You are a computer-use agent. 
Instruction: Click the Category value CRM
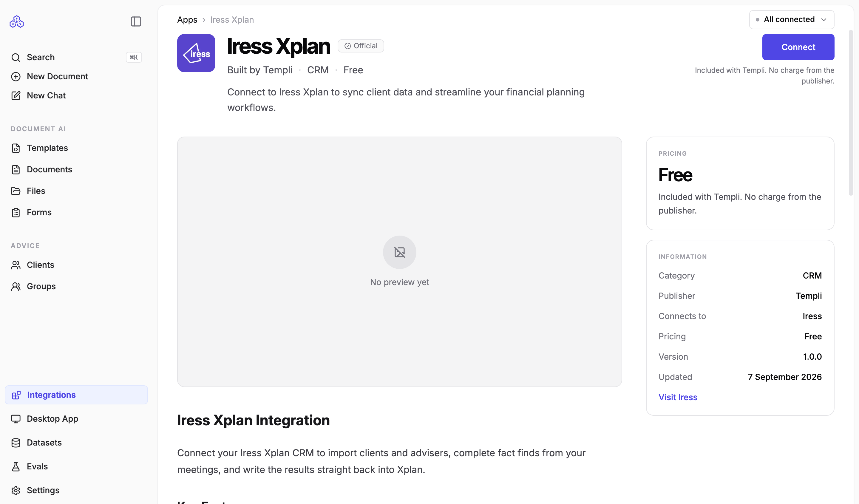[812, 275]
